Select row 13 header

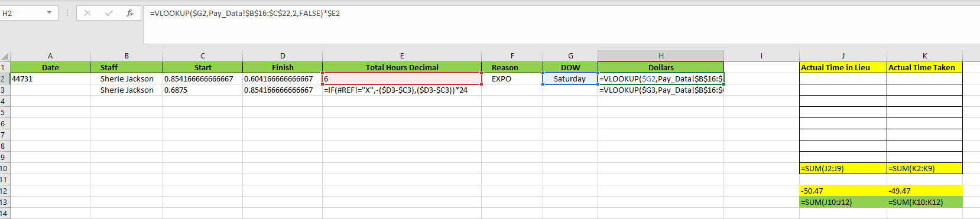[x=5, y=202]
